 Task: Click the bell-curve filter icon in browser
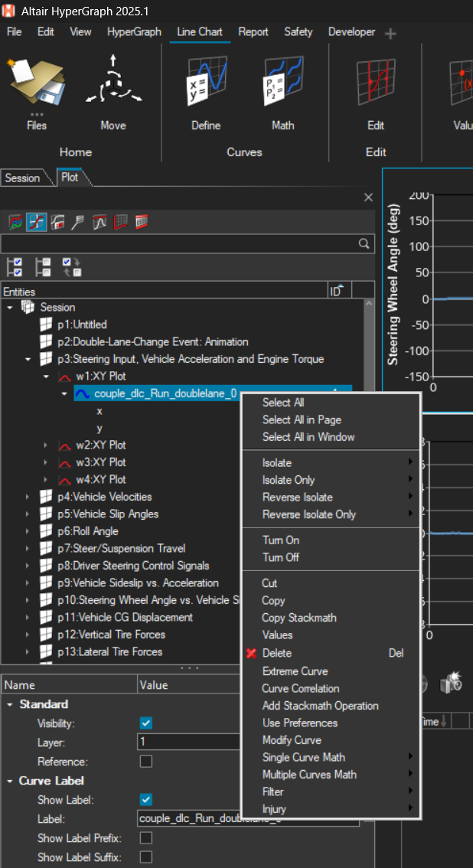99,223
